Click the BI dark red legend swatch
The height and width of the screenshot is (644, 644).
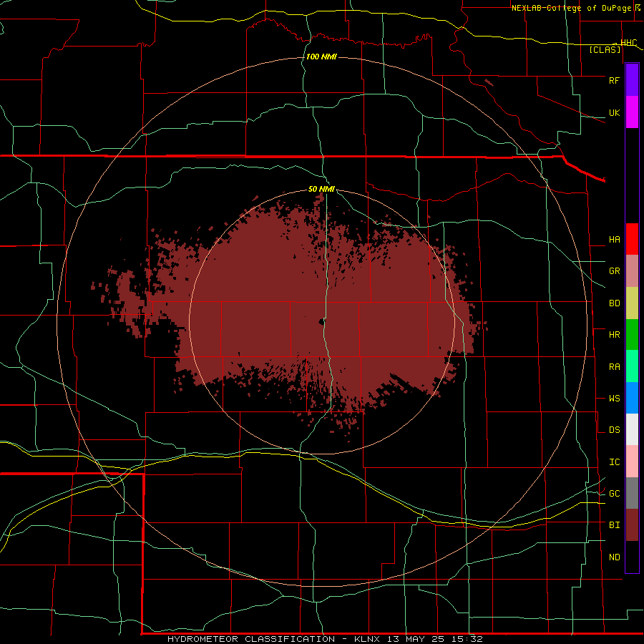point(632,525)
